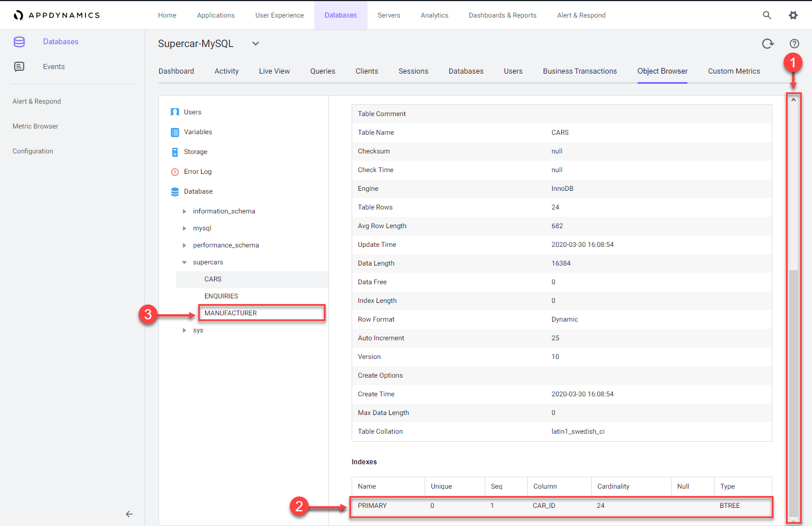Viewport: 812px width, 526px height.
Task: Open User Experience menu
Action: 280,15
